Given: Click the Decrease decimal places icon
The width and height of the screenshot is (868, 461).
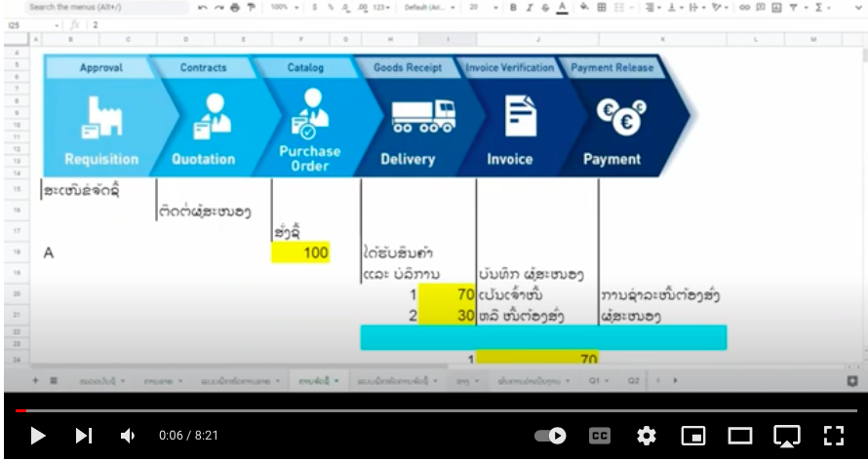Looking at the screenshot, I should 346,7.
